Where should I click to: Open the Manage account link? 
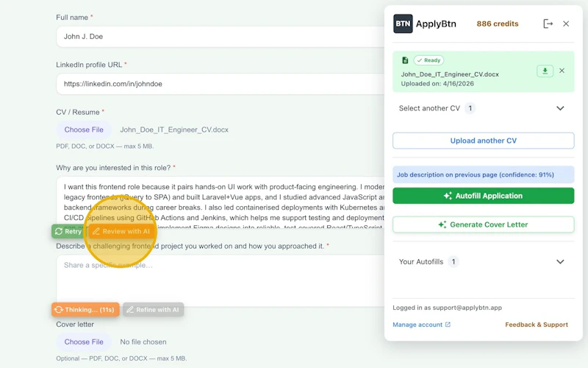pyautogui.click(x=421, y=325)
